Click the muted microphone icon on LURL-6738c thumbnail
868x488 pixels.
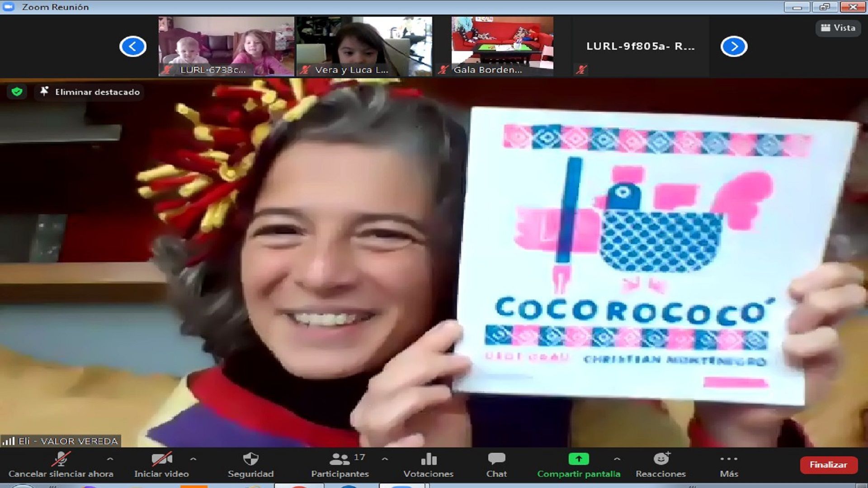pyautogui.click(x=168, y=70)
